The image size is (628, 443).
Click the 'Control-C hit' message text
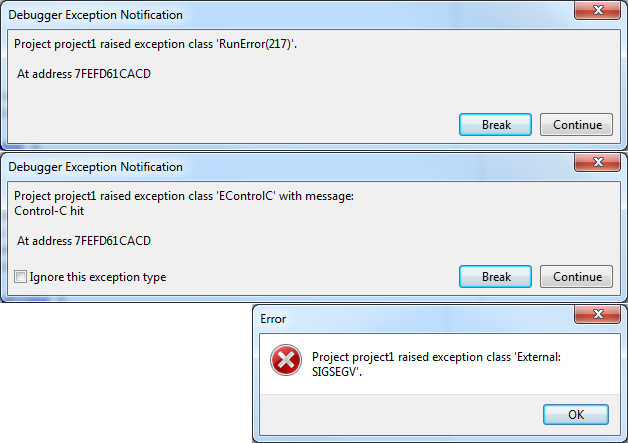pyautogui.click(x=49, y=210)
